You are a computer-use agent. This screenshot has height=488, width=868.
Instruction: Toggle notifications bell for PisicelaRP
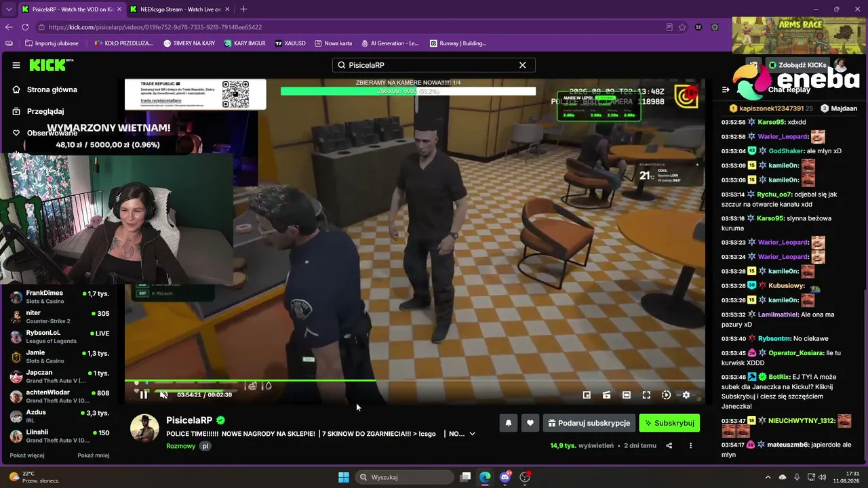point(508,423)
